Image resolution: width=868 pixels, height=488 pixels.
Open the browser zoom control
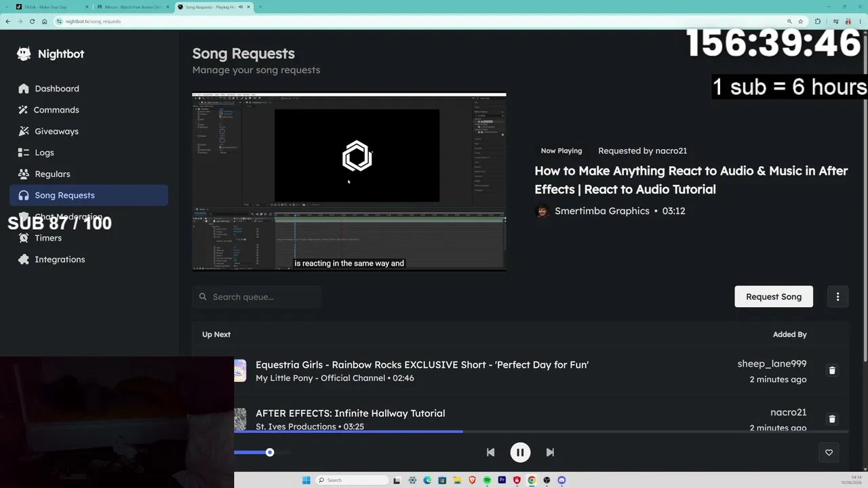789,21
